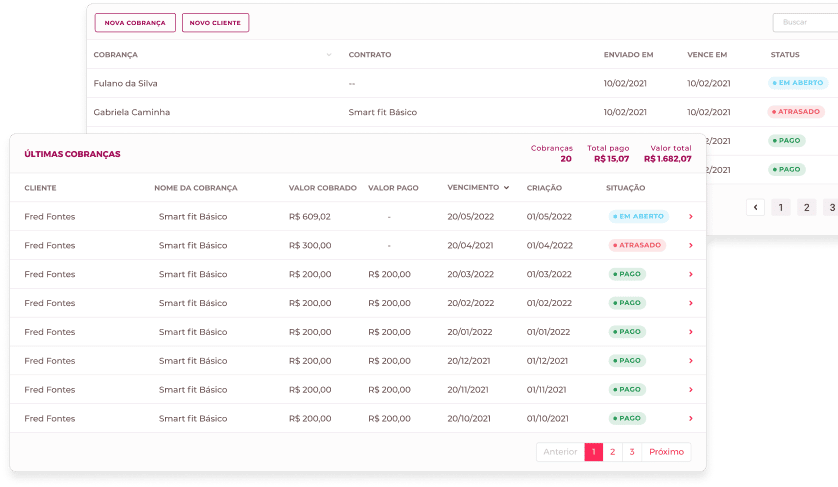Click R$ 609,02 charged value
838x487 pixels.
tap(309, 217)
